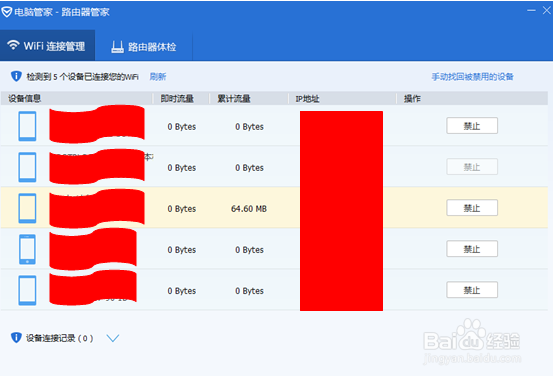Select the fifth row device icon
The image size is (553, 378).
[x=27, y=290]
